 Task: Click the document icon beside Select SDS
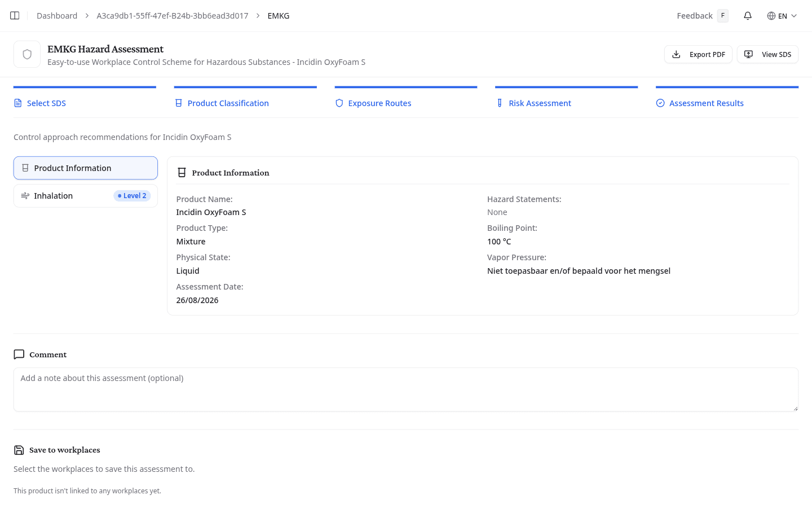pos(18,103)
